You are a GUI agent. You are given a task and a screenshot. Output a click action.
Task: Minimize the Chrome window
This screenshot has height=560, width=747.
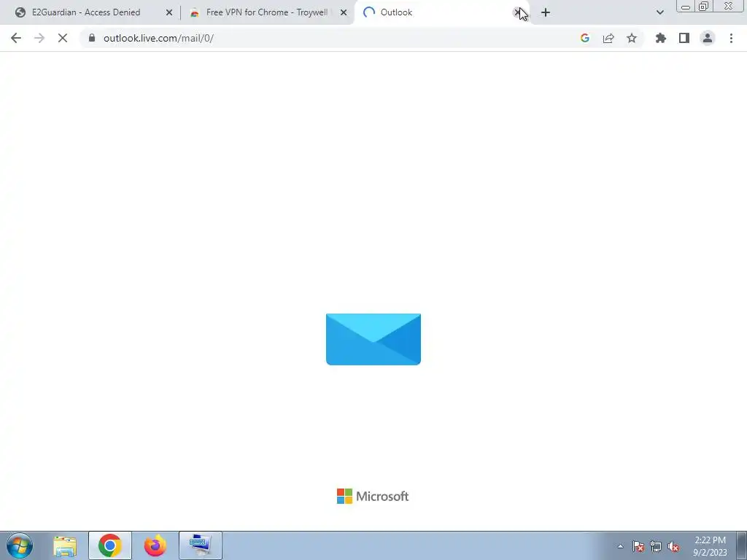686,6
